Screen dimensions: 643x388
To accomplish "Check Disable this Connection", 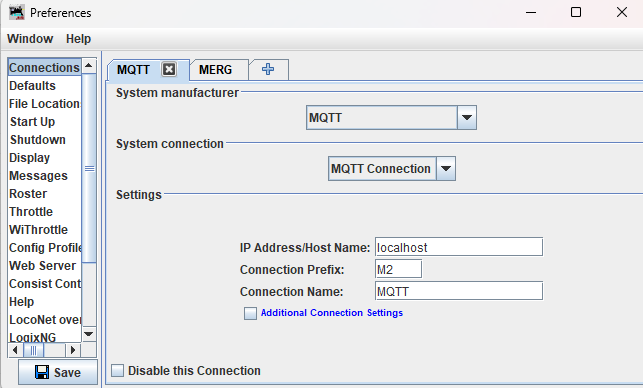I will click(x=117, y=370).
